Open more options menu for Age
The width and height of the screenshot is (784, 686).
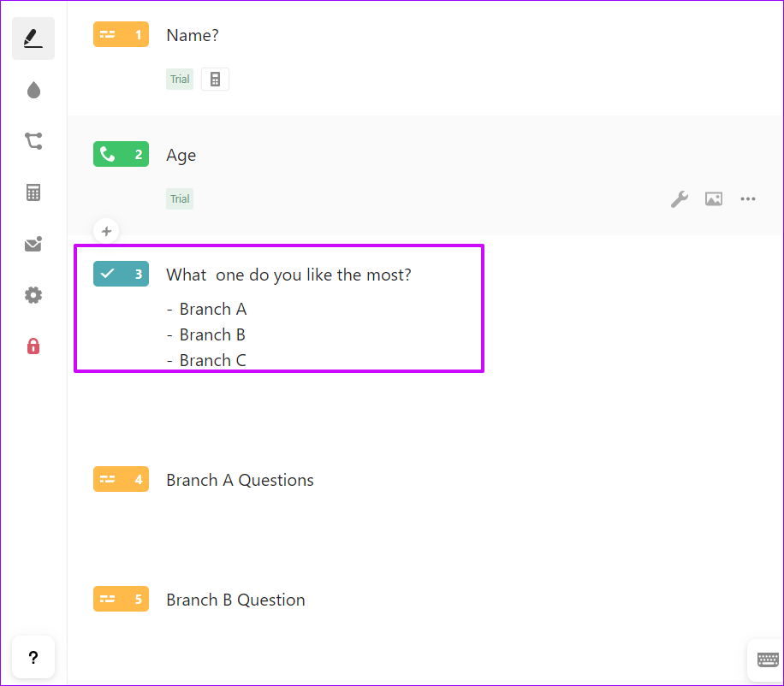point(748,199)
